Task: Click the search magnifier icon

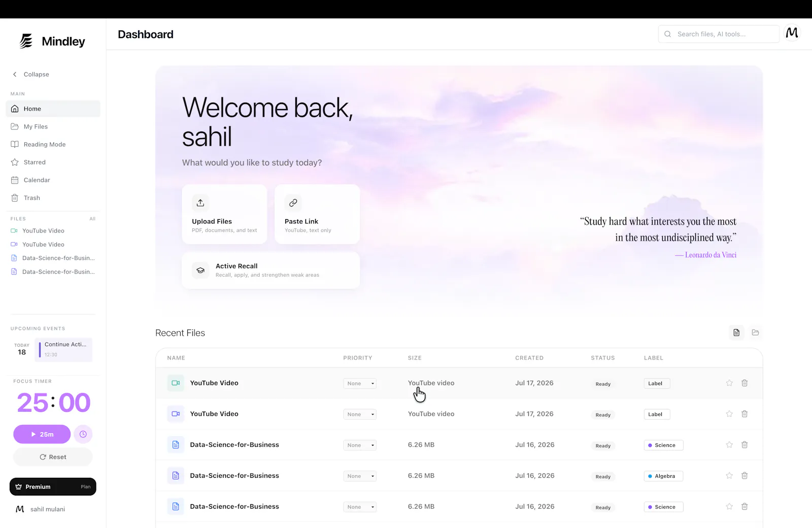Action: tap(667, 34)
